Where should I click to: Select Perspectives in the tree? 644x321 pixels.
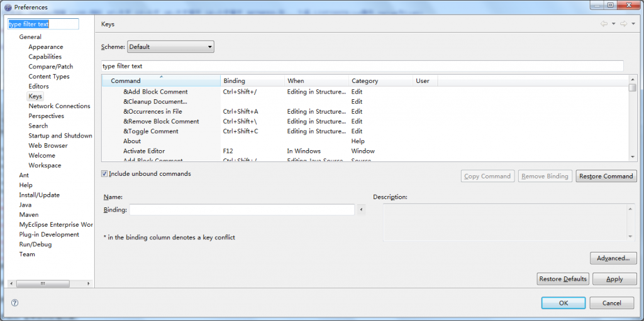(x=47, y=116)
